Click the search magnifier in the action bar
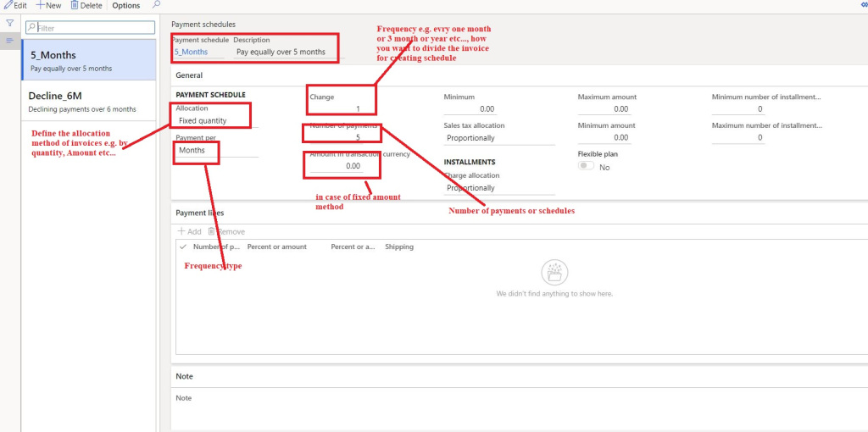 coord(156,5)
